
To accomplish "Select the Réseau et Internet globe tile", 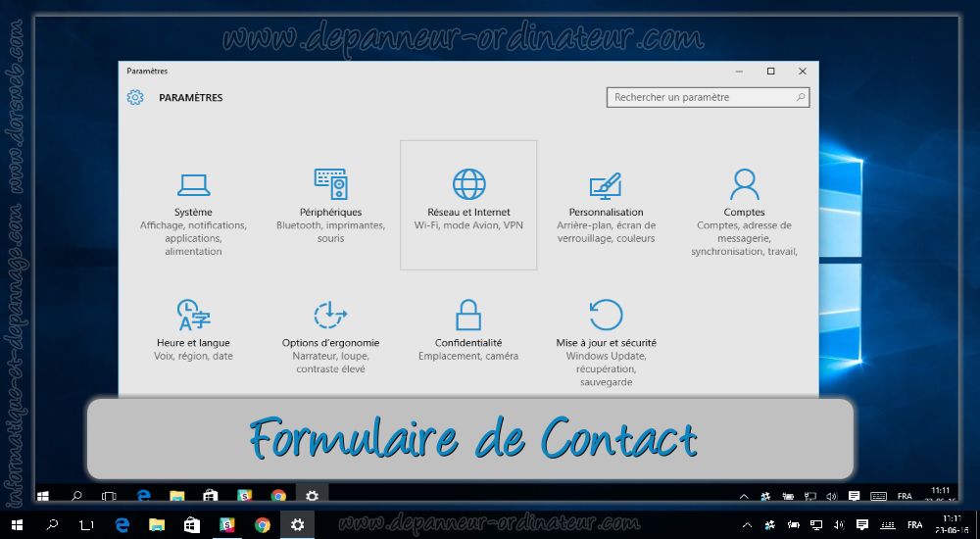I will click(x=468, y=204).
